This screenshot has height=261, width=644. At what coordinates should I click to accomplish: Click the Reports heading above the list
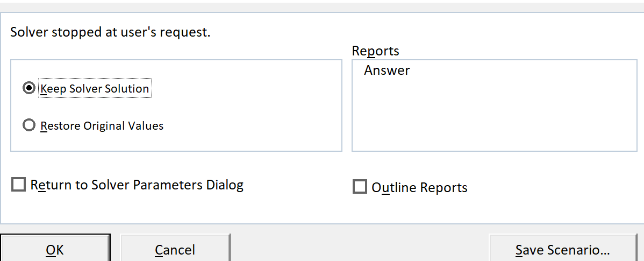(375, 51)
